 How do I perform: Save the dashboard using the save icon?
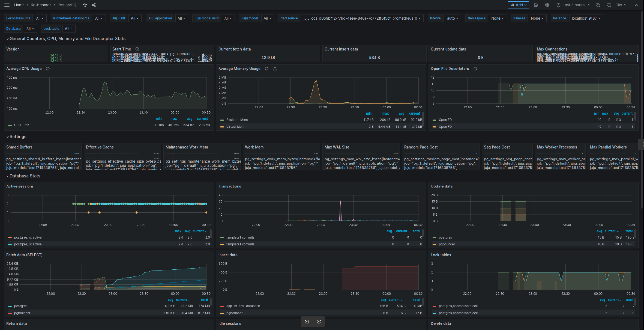click(x=536, y=5)
